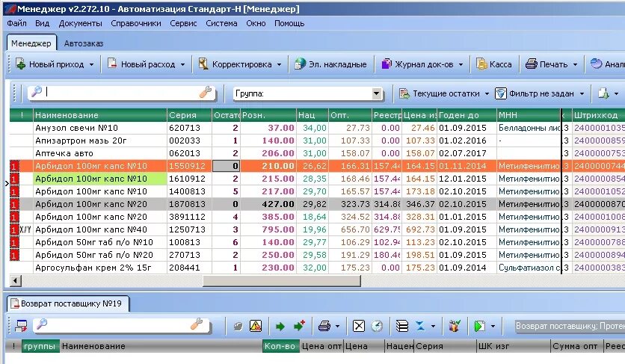This screenshot has width=625, height=364.
Task: Click the magnifier icon in upper search
Action: [37, 92]
